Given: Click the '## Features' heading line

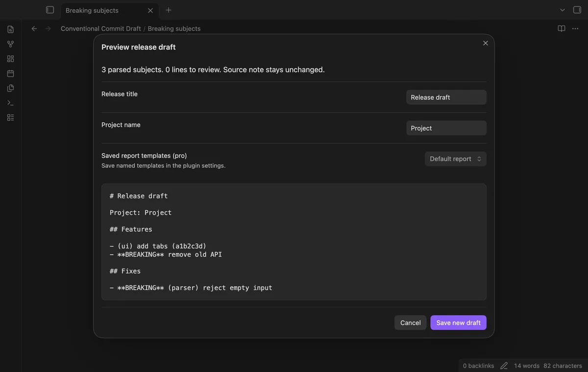Looking at the screenshot, I should (x=131, y=229).
